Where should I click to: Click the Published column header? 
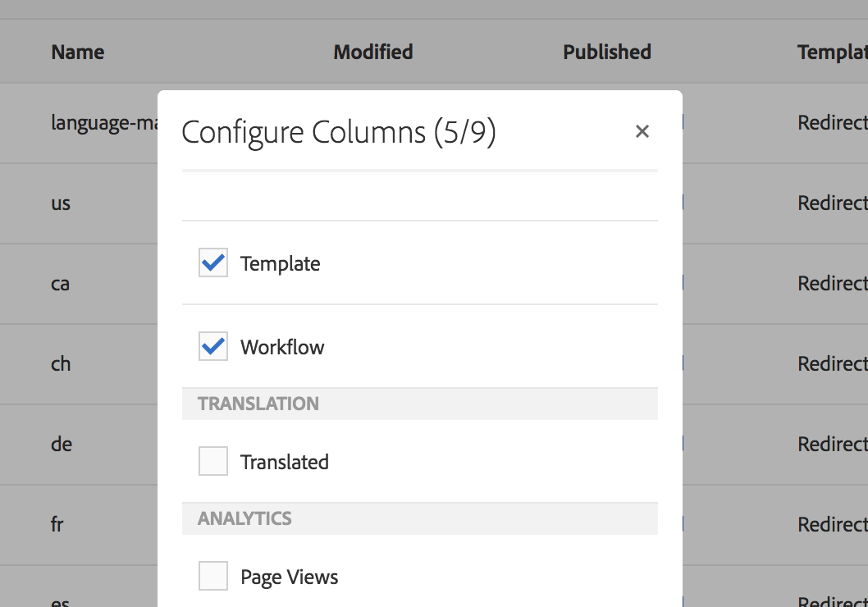pyautogui.click(x=606, y=52)
